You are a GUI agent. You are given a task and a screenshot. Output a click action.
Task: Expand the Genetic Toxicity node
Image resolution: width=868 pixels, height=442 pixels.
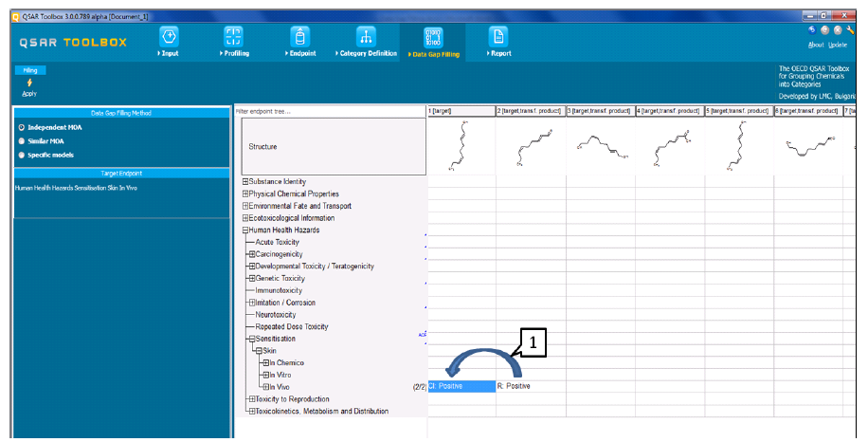pyautogui.click(x=252, y=279)
